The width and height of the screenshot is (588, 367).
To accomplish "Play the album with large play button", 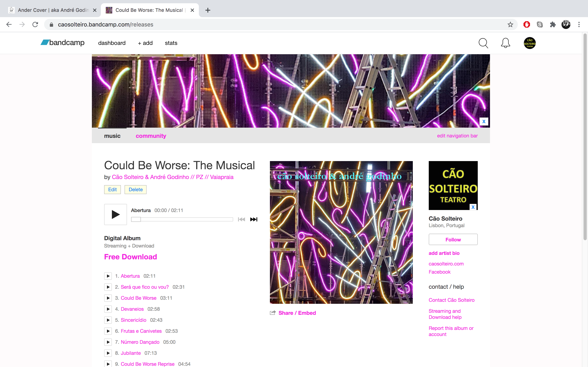I will [115, 214].
